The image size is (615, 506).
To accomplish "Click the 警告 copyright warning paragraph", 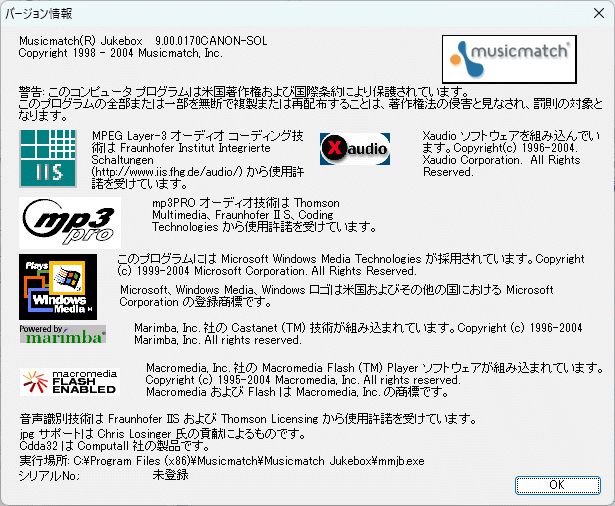I will point(310,104).
